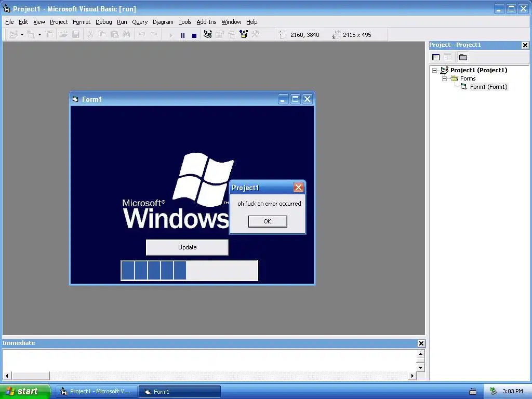Click the Properties Window toolbar icon
Screen dimensions: 532x399
pos(220,35)
